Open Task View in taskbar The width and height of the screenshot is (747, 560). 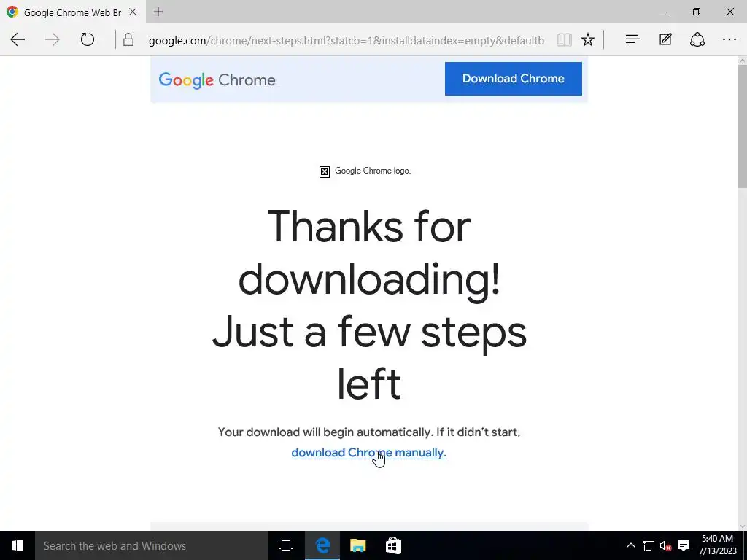(286, 545)
